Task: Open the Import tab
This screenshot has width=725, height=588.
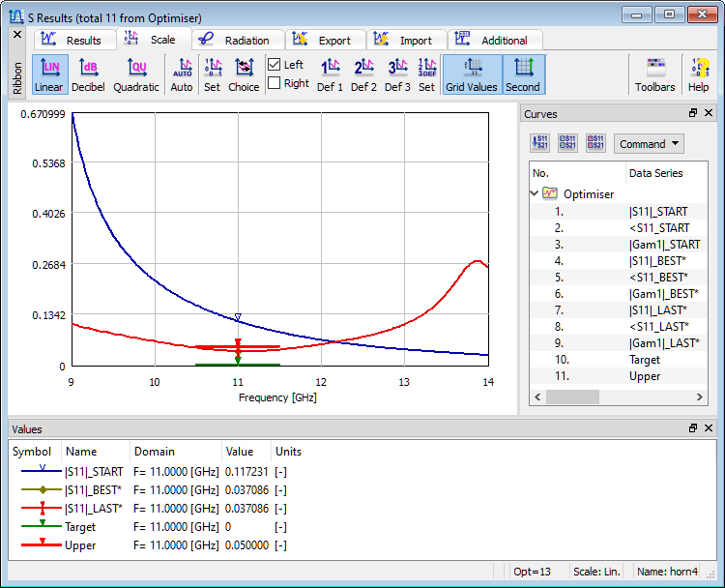Action: [x=406, y=41]
